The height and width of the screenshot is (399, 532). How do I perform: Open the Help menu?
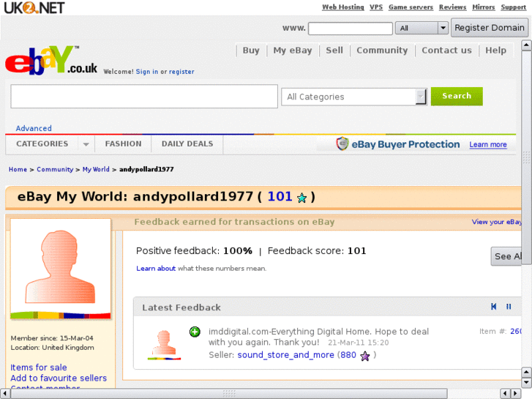pyautogui.click(x=495, y=51)
